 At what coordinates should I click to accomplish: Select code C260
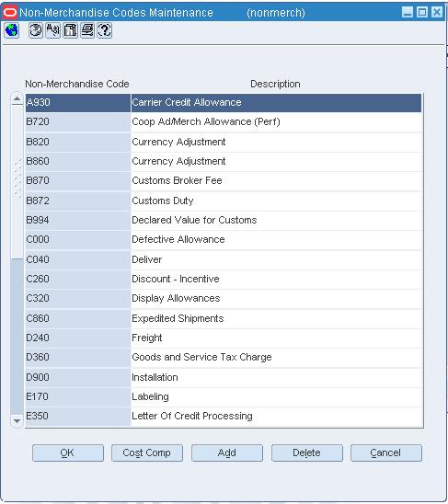point(78,280)
